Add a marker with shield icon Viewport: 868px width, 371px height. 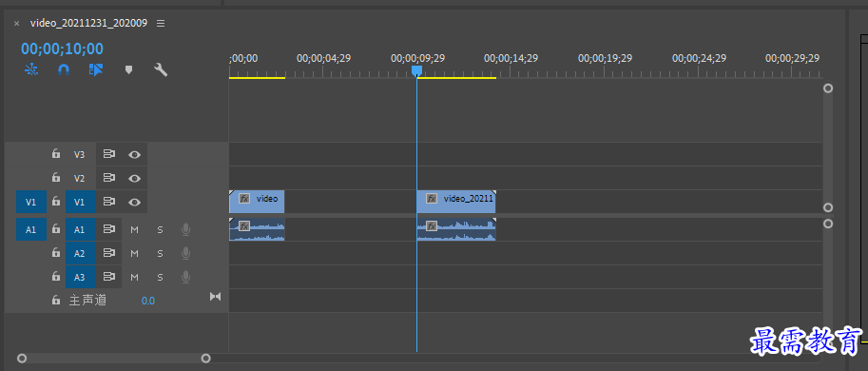pyautogui.click(x=129, y=70)
